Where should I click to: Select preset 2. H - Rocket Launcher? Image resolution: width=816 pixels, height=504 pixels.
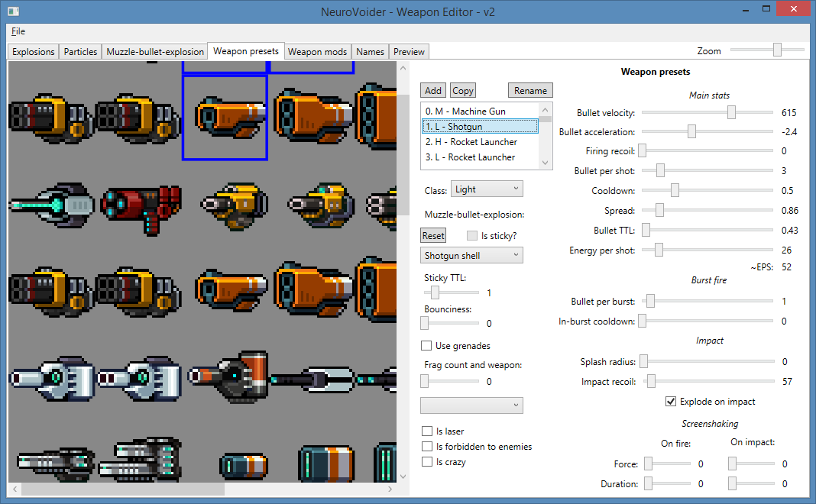click(x=480, y=141)
